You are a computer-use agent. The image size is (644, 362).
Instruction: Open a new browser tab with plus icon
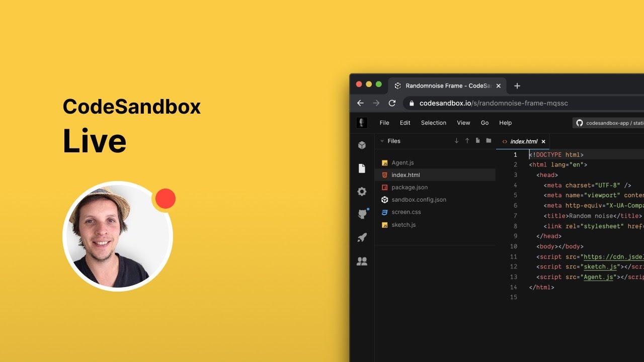point(517,86)
